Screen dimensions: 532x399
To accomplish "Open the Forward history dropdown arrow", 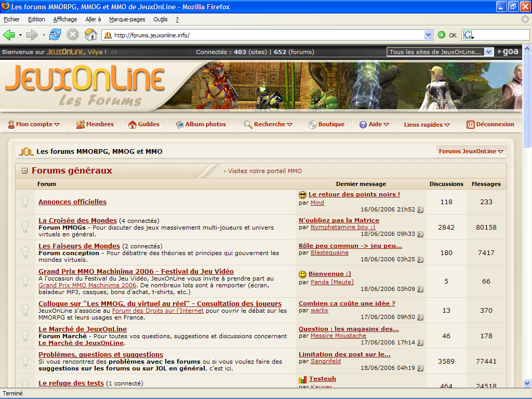I will (44, 35).
